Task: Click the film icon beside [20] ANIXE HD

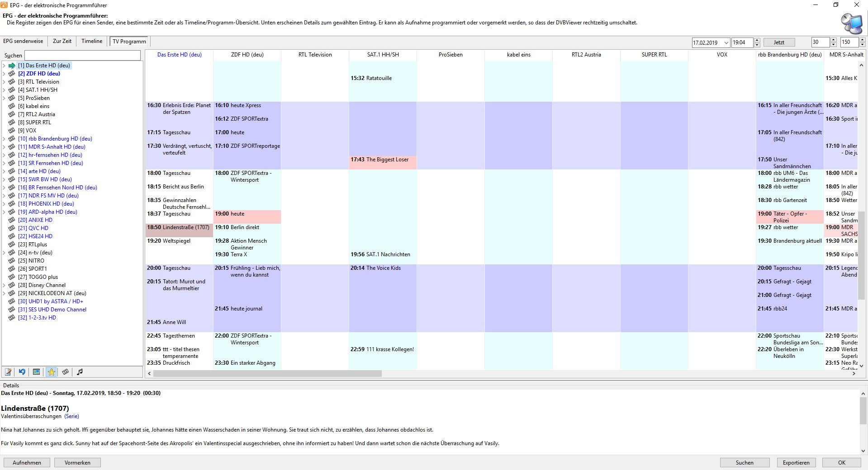Action: [12, 220]
